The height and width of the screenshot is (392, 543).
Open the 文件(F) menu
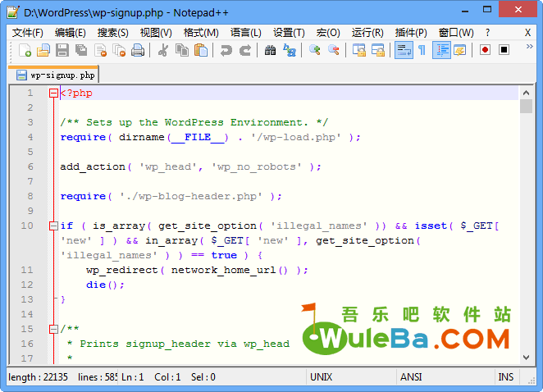(28, 33)
